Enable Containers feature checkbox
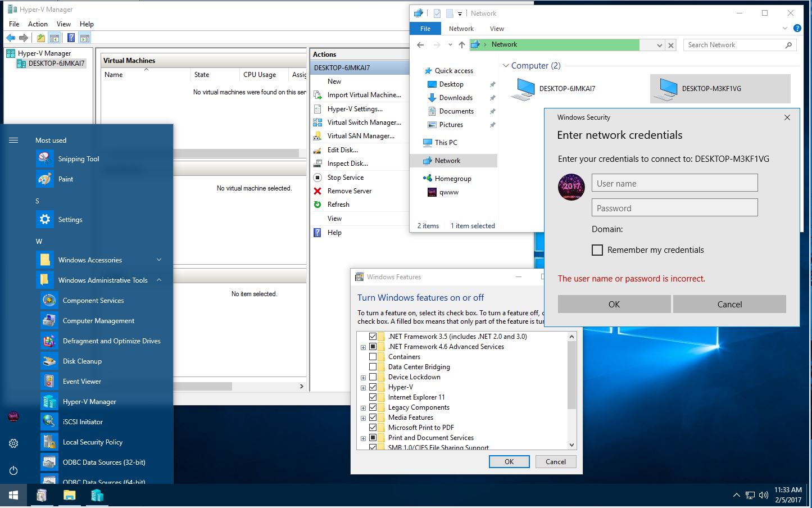Image resolution: width=812 pixels, height=508 pixels. [373, 357]
